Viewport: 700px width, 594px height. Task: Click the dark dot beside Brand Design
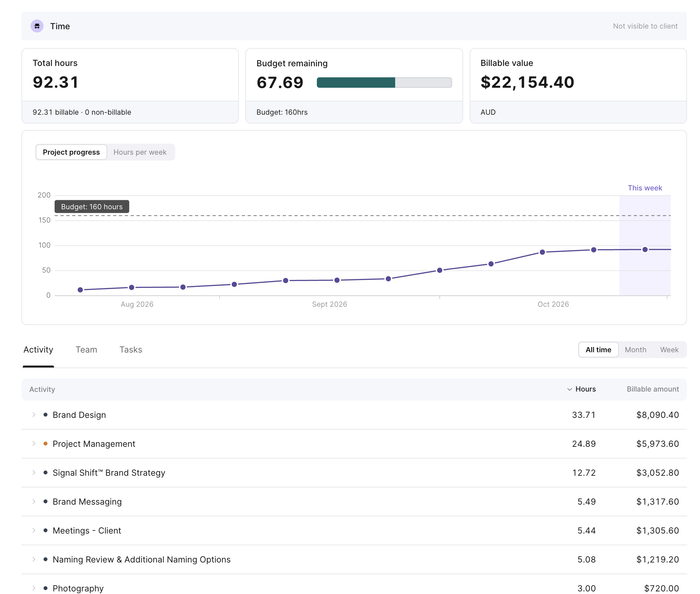(45, 415)
